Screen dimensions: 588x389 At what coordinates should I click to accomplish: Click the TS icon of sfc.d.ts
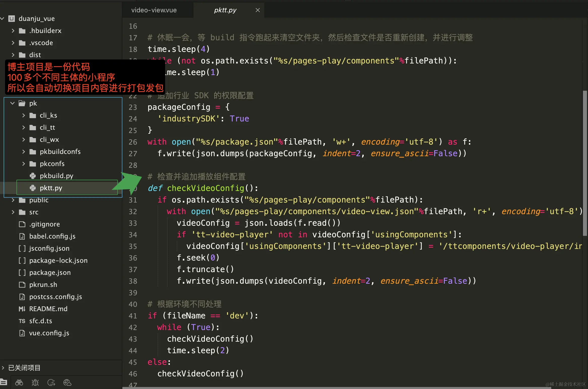click(22, 321)
